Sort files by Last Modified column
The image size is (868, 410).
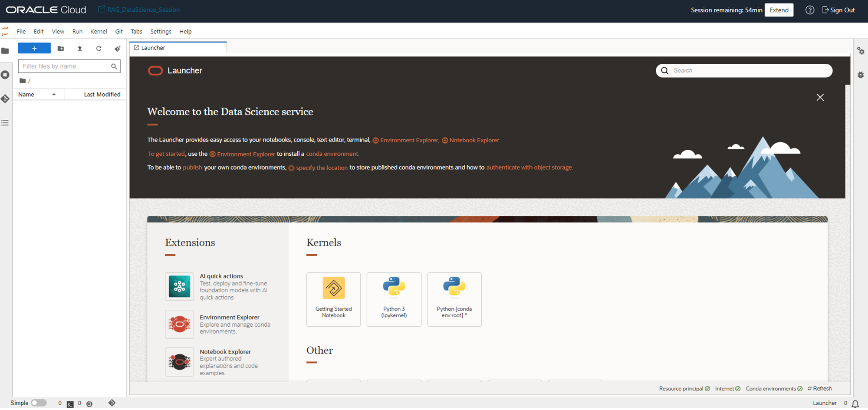102,94
